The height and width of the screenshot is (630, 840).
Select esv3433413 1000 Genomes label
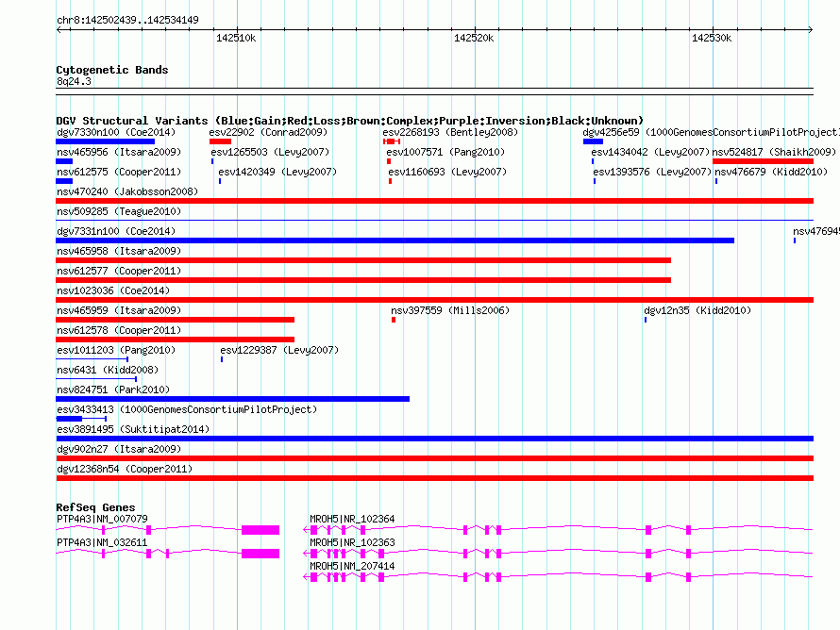(x=187, y=409)
